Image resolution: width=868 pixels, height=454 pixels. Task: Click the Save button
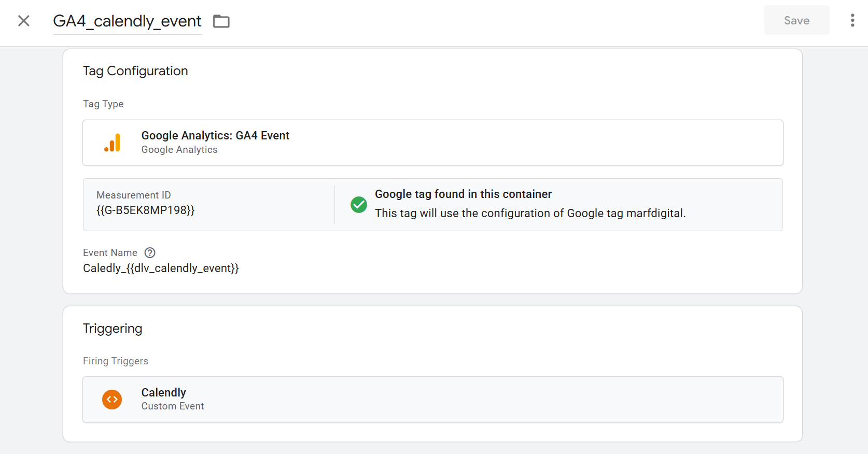pyautogui.click(x=796, y=20)
